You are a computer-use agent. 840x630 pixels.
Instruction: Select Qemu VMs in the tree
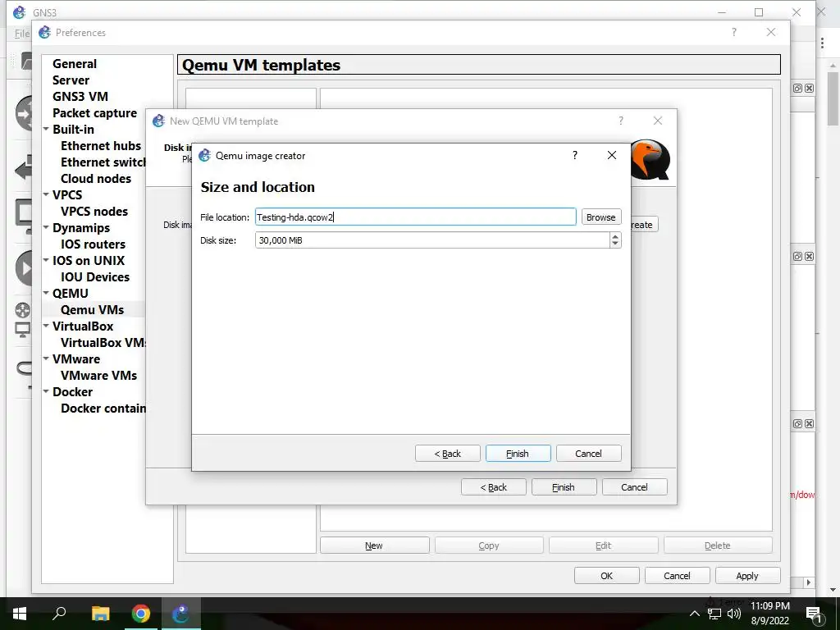click(92, 309)
